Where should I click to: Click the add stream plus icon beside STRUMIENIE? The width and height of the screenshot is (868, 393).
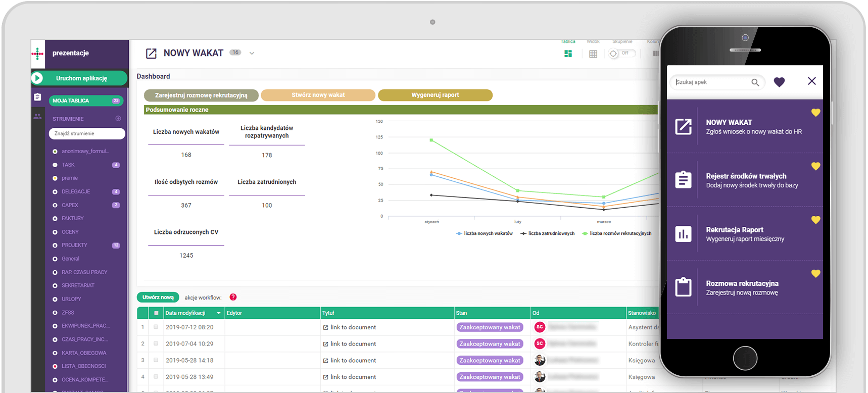[118, 119]
